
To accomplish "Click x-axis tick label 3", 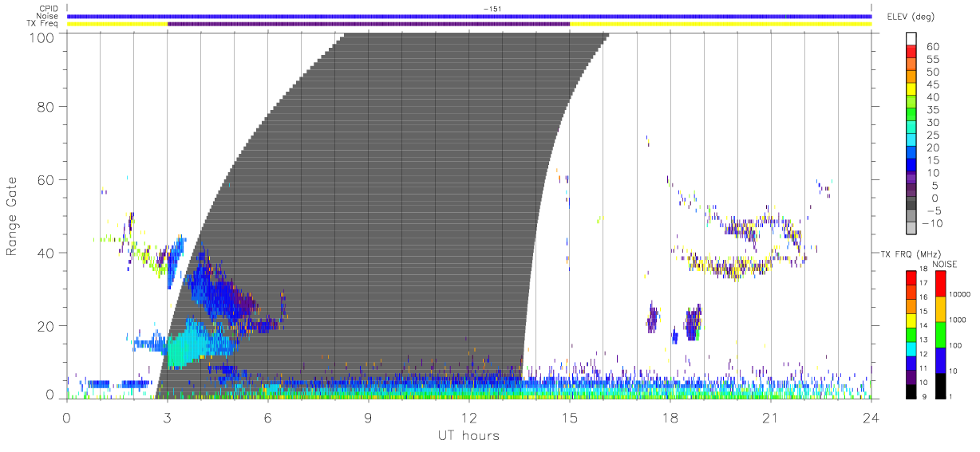I will pyautogui.click(x=168, y=418).
